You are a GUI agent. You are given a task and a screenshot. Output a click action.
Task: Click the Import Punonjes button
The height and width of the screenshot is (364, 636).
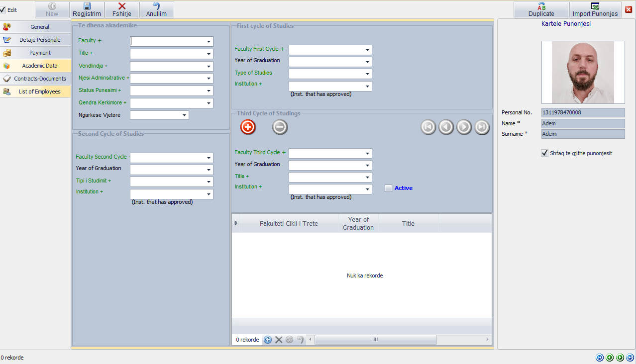pyautogui.click(x=595, y=9)
